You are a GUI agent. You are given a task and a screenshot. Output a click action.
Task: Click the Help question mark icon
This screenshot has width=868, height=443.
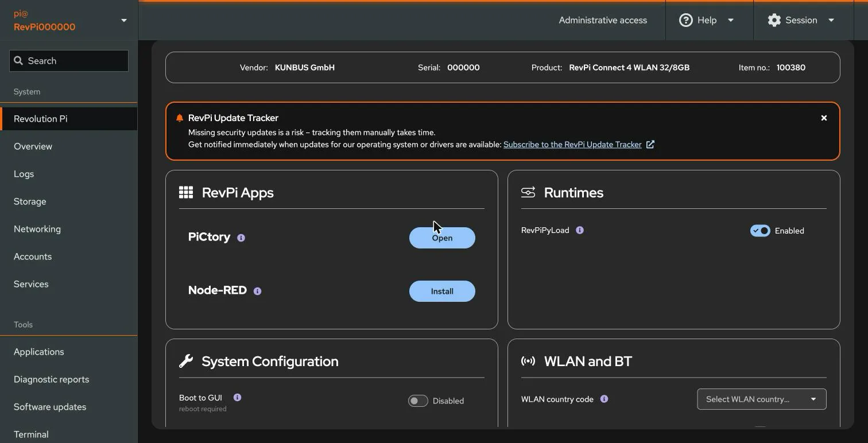(685, 20)
